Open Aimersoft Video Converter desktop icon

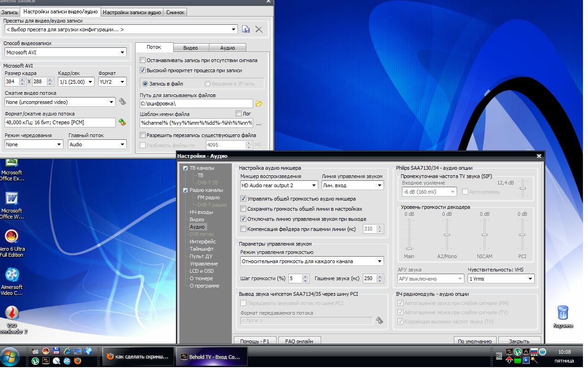11,282
